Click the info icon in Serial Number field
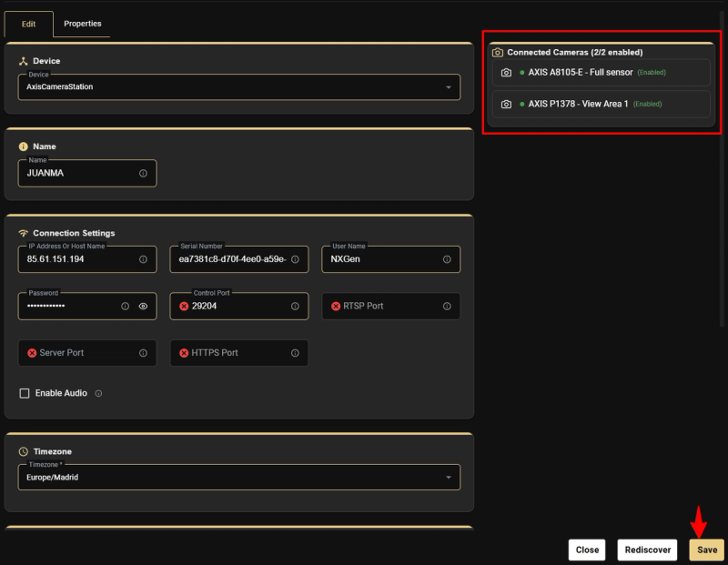 point(295,259)
